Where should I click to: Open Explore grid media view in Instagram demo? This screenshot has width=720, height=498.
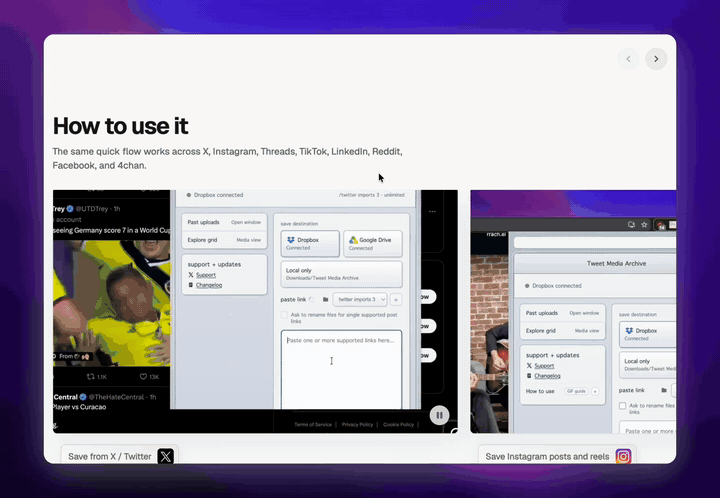562,330
